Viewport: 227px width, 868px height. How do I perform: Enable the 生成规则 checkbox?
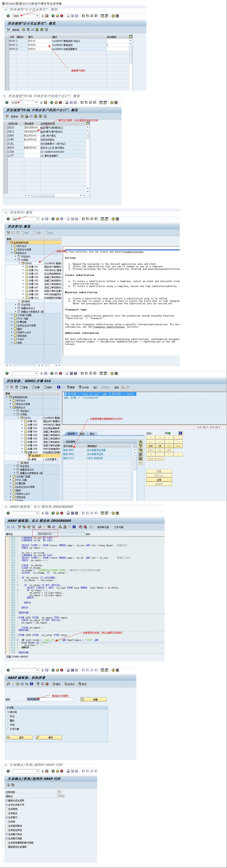pos(7,809)
